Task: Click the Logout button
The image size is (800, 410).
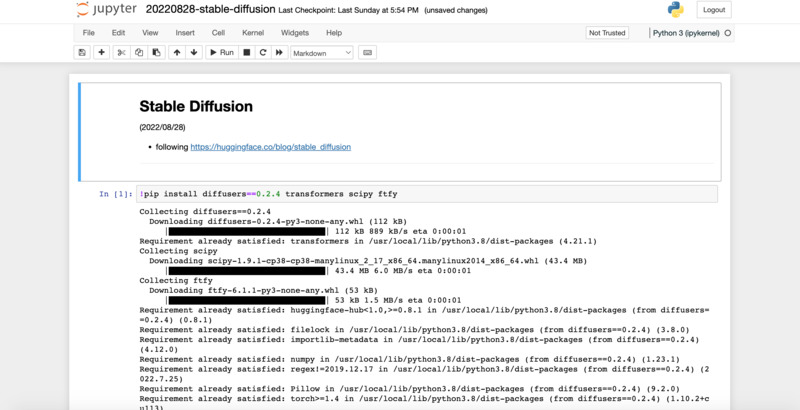Action: coord(713,10)
